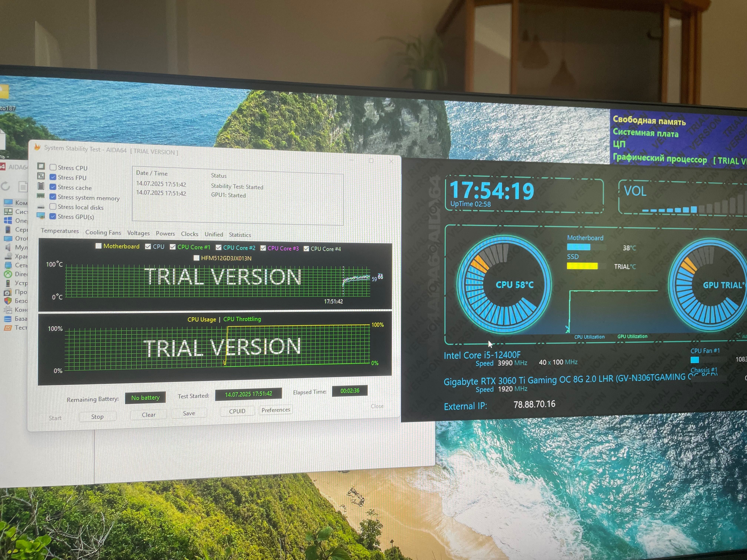Enable the HFM512GD3JX013N graph checkbox
747x560 pixels.
pyautogui.click(x=196, y=258)
